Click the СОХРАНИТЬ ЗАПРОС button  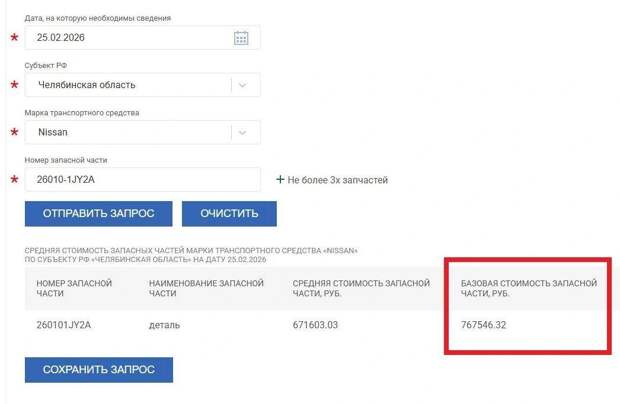click(x=98, y=369)
